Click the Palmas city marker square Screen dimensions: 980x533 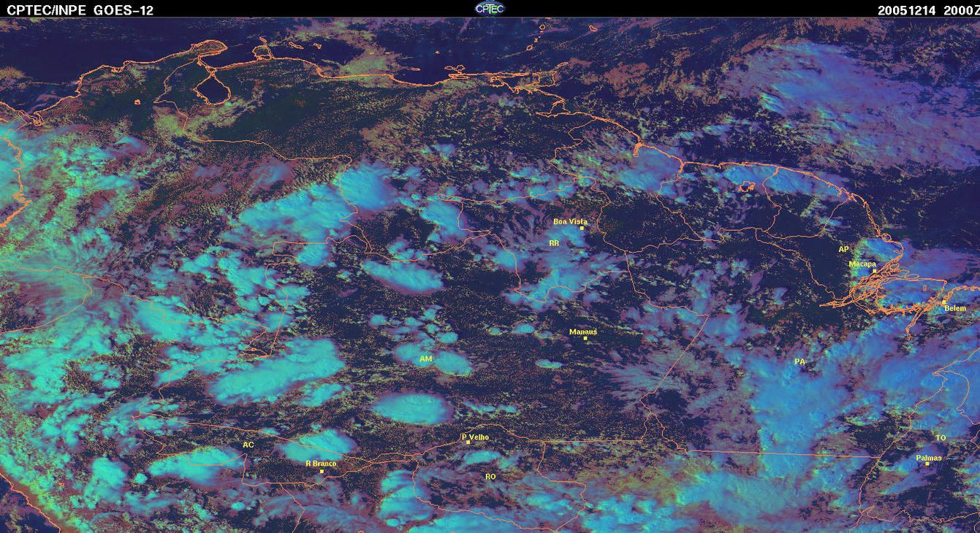click(x=927, y=464)
